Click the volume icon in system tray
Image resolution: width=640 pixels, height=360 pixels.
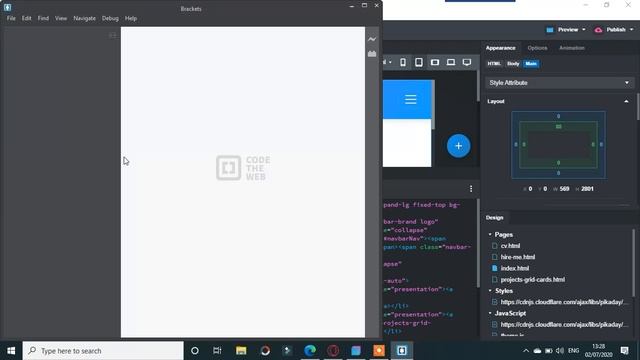[560, 351]
